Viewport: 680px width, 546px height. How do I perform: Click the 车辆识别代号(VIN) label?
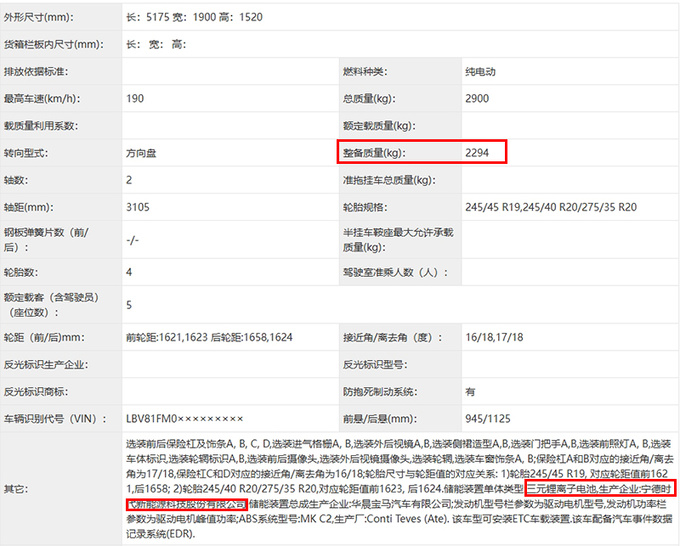click(x=55, y=419)
